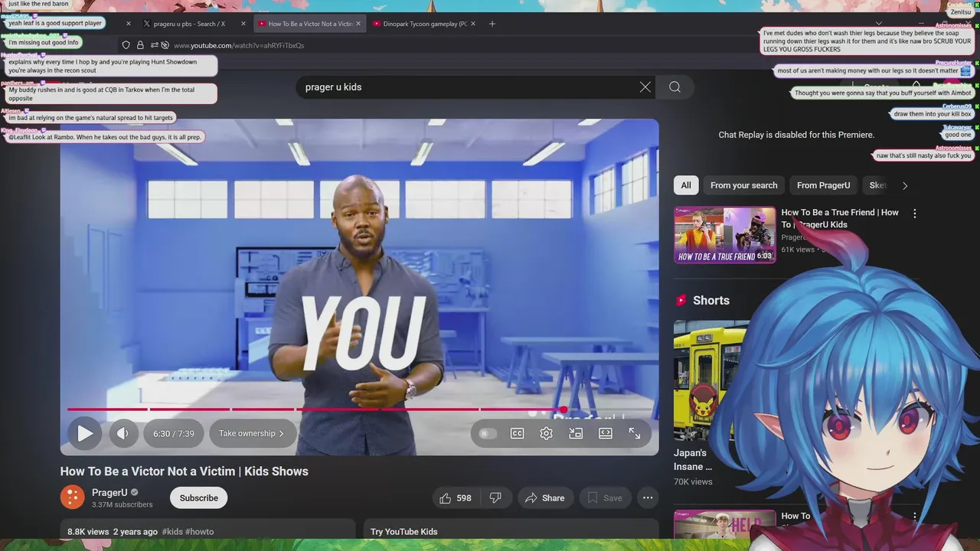Screen dimensions: 980x551
Task: Show site security padlock info
Action: click(140, 45)
